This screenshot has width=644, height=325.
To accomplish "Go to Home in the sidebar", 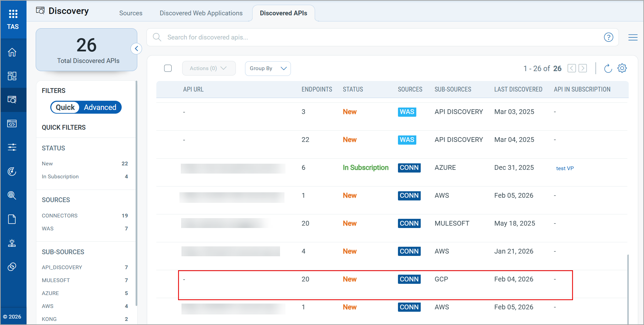I will 12,52.
